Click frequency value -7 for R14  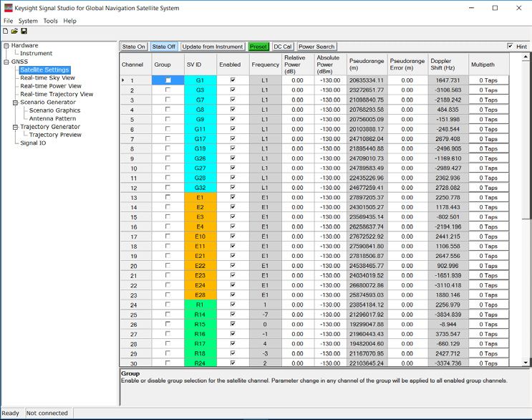[x=266, y=315]
